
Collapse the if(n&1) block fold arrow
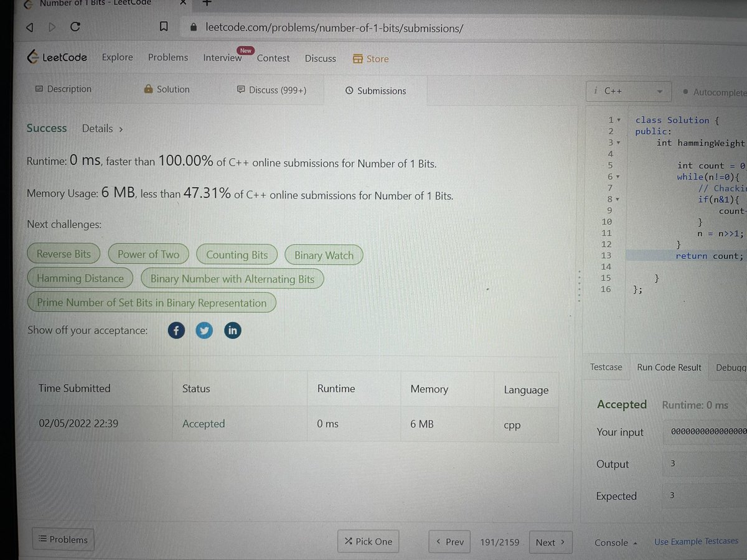pos(618,199)
